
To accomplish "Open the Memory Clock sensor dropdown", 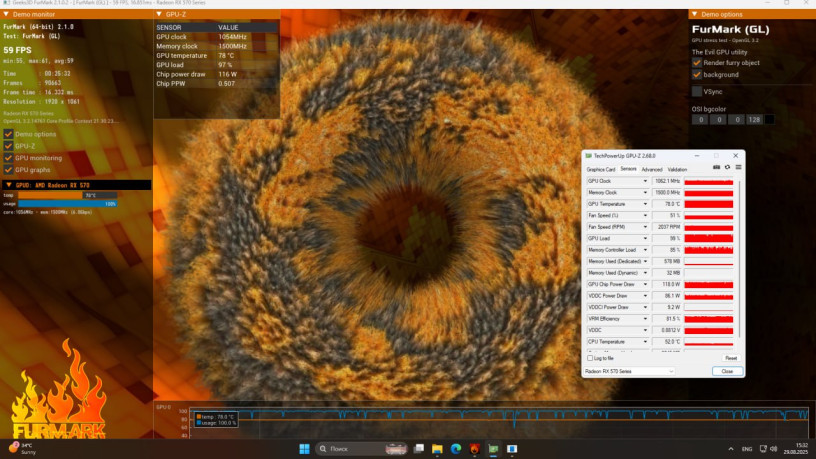I will [x=645, y=193].
